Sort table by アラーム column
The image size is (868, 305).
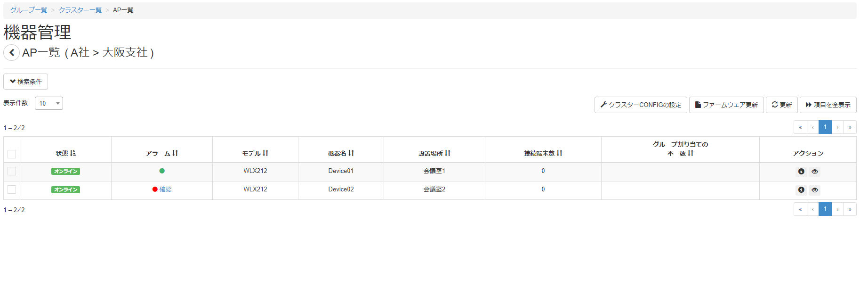[x=161, y=153]
